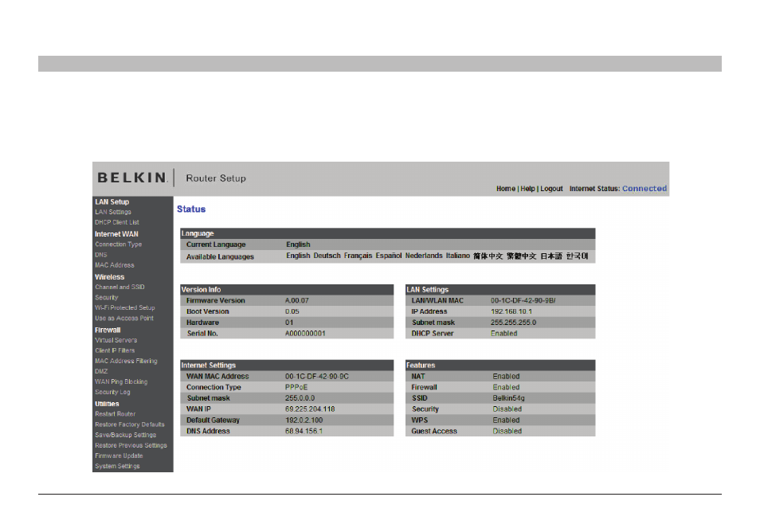
Task: Switch language to Nederlands
Action: pos(424,256)
